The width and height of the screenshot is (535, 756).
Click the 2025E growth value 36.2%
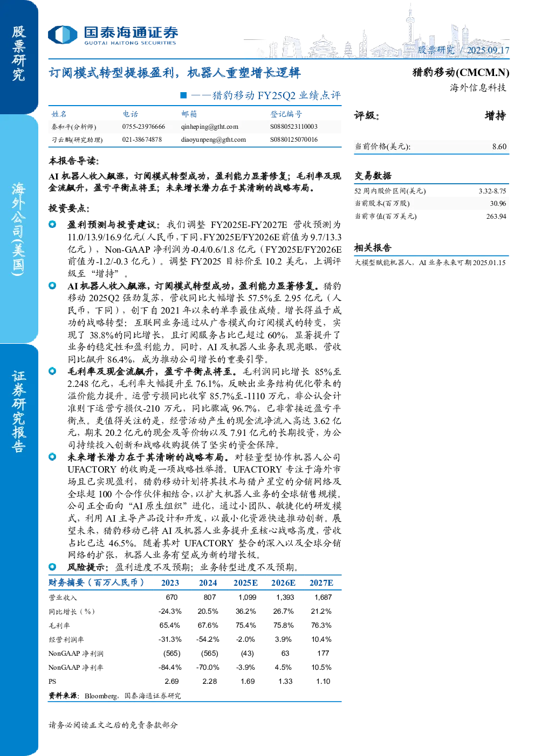(x=245, y=612)
